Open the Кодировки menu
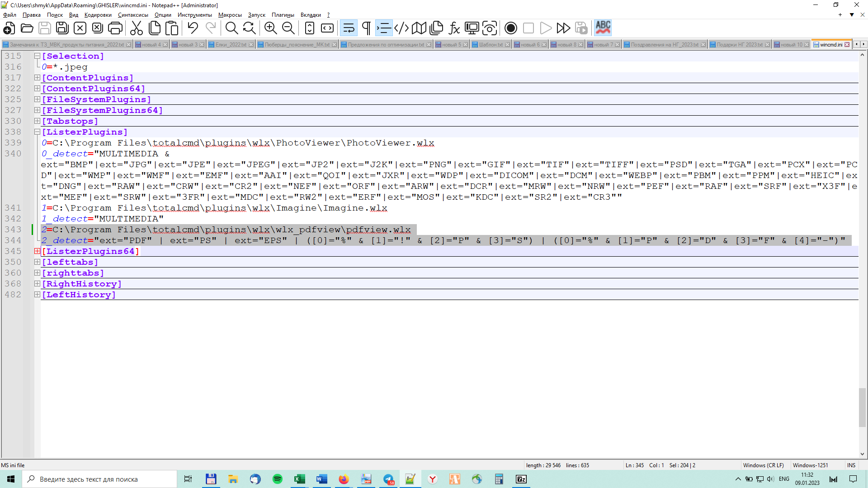The width and height of the screenshot is (868, 488). click(98, 15)
